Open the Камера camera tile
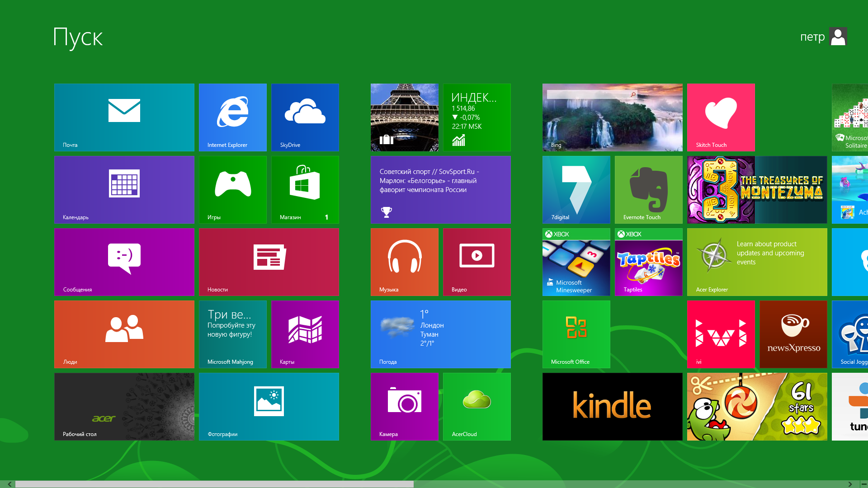Image resolution: width=868 pixels, height=488 pixels. (x=405, y=407)
